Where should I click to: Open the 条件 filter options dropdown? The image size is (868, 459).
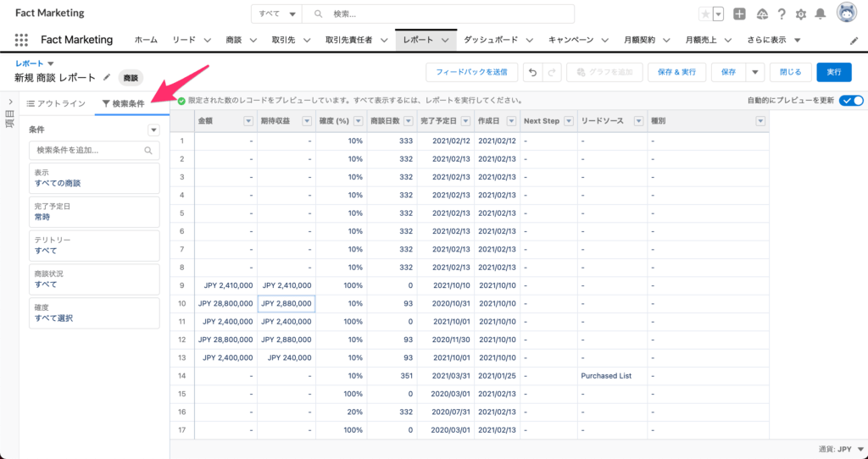(153, 130)
